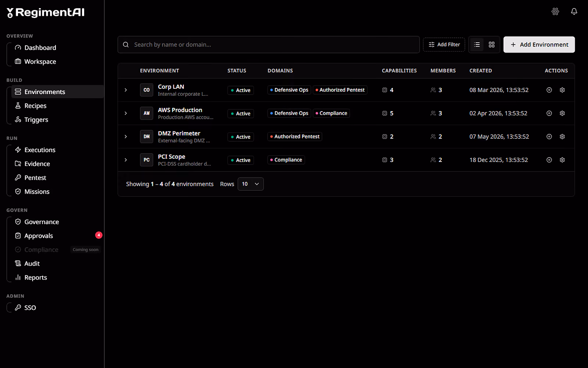Expand the DMZ Perimeter row
Screen dimensions: 588x368
click(x=126, y=137)
